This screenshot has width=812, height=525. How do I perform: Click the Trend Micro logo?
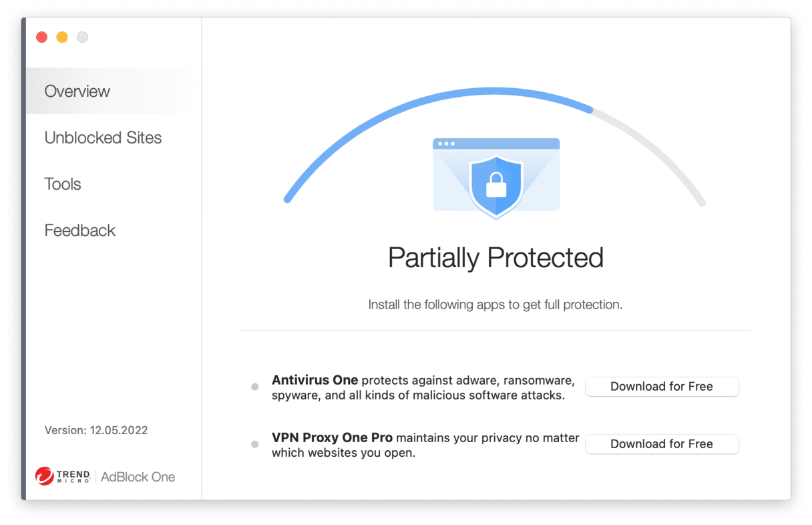63,476
